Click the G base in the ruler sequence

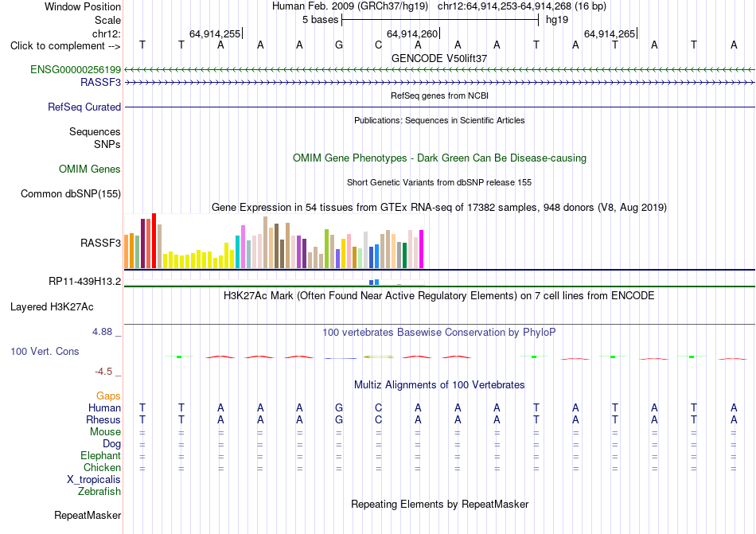[x=339, y=45]
